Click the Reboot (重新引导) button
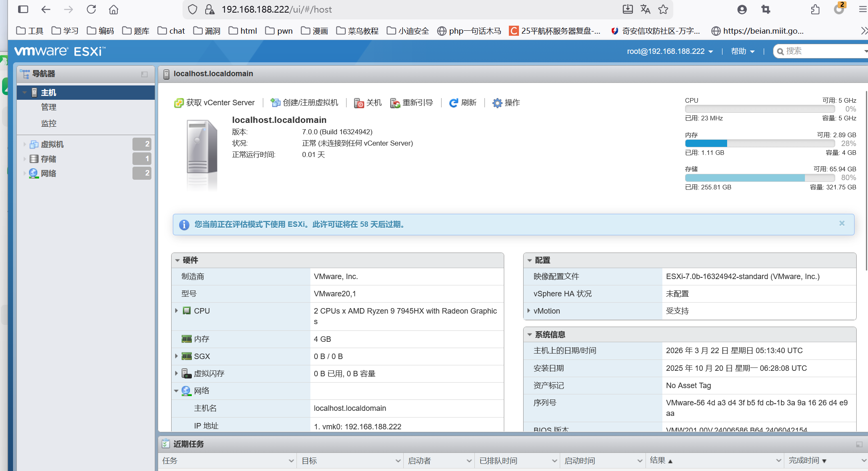 [x=412, y=103]
